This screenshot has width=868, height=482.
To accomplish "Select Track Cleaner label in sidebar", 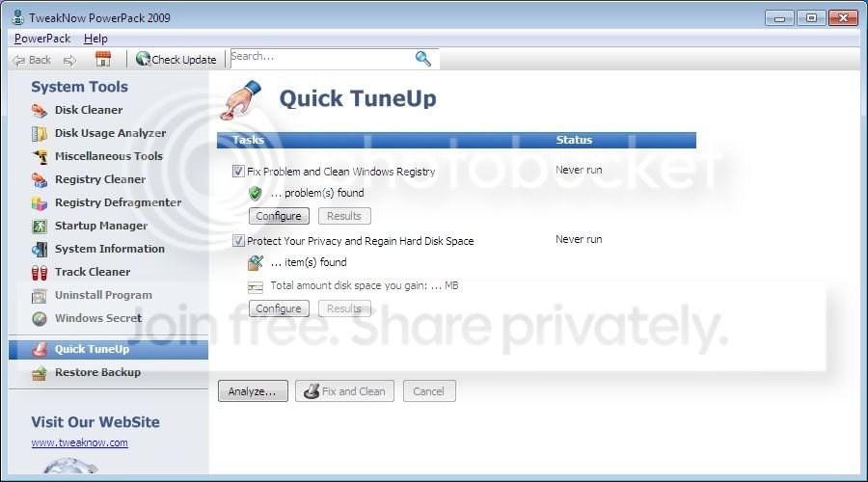I will pos(93,272).
